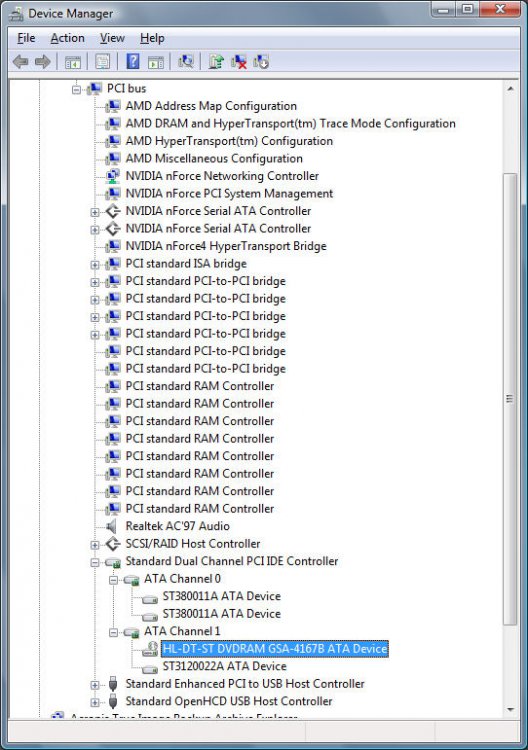528x750 pixels.
Task: Select AMD DRAM and HyperTransport Trace Mode Configuration
Action: pos(290,123)
